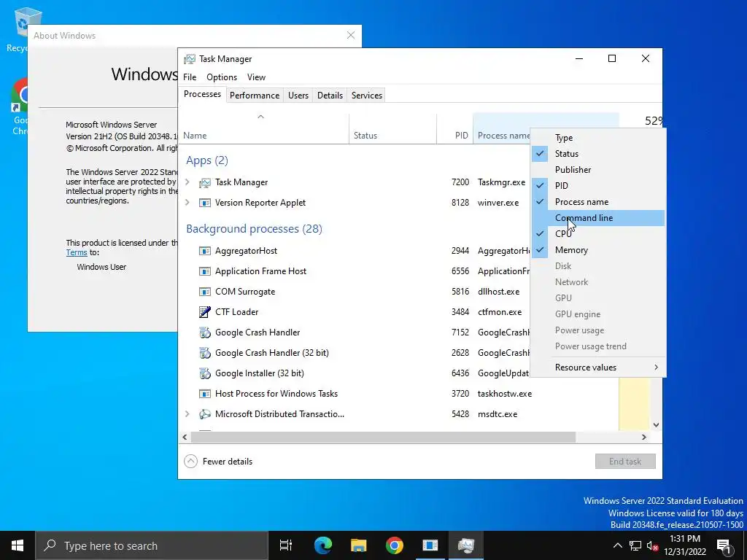Image resolution: width=747 pixels, height=560 pixels.
Task: Sort by the PID column header
Action: point(454,128)
